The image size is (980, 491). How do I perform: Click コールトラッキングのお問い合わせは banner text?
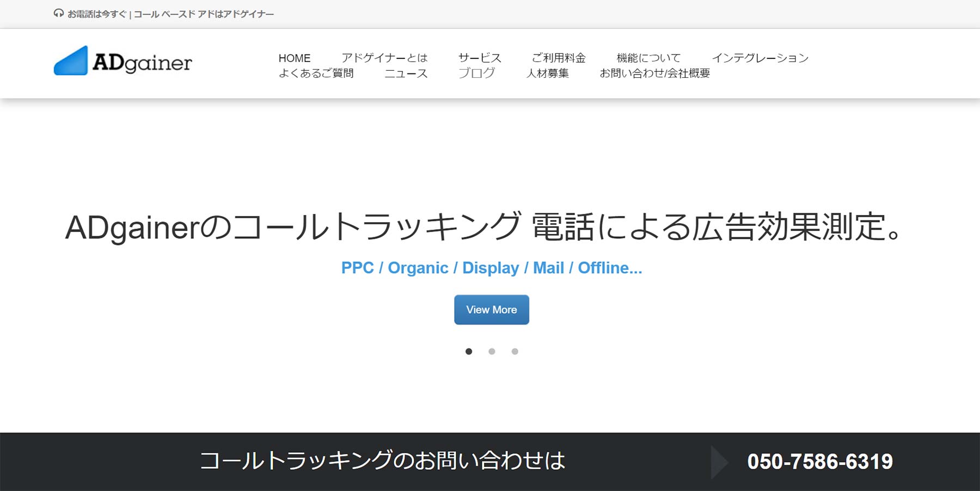[383, 461]
